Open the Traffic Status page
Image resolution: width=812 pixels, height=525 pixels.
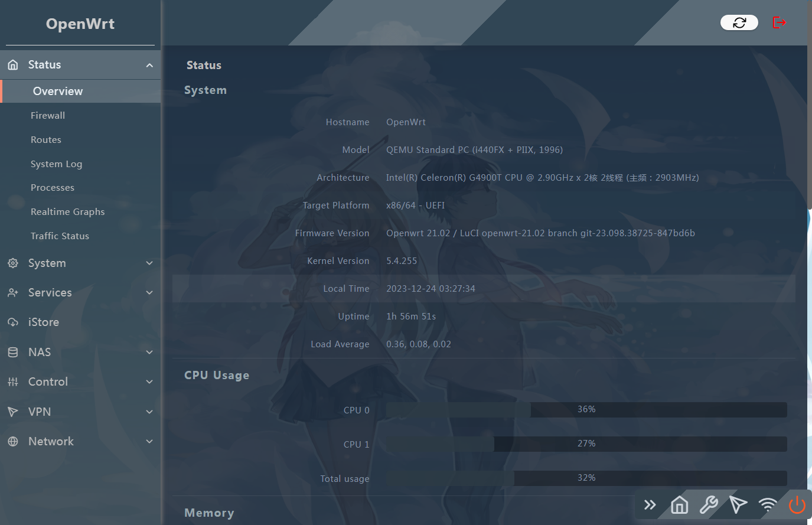click(x=60, y=236)
